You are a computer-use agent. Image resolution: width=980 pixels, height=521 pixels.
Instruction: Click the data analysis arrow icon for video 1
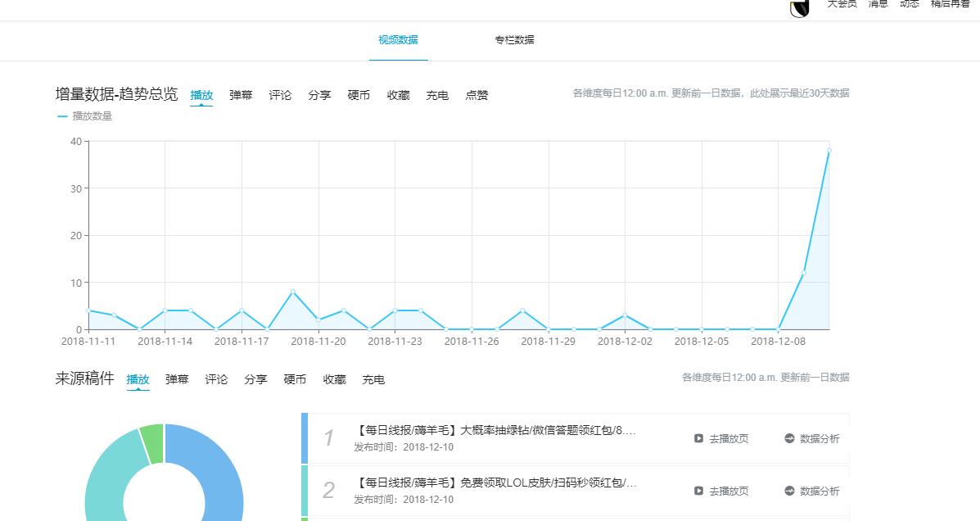[x=789, y=438]
